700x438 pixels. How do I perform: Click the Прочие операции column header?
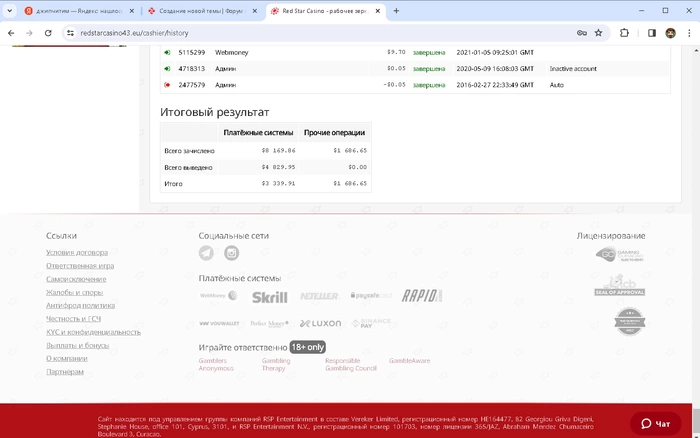334,133
